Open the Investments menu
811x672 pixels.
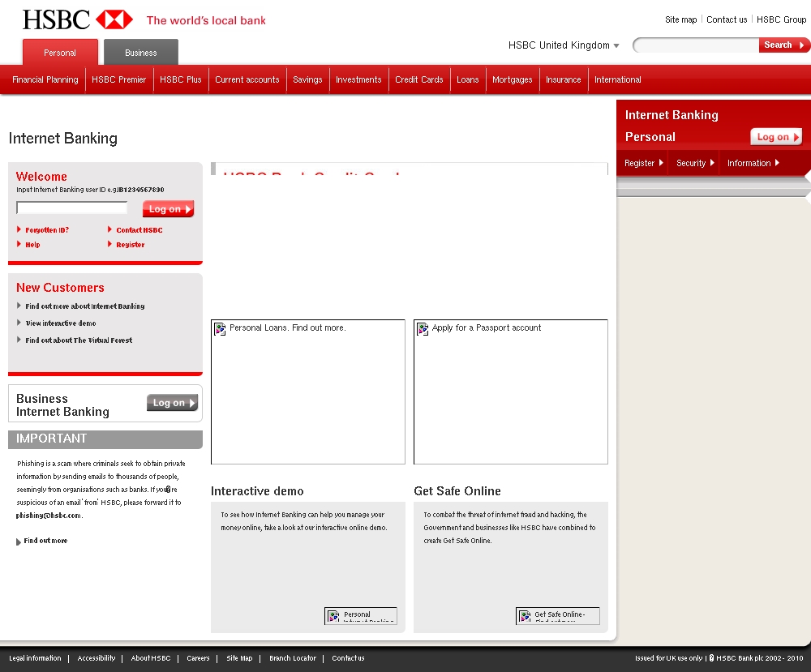pyautogui.click(x=358, y=79)
